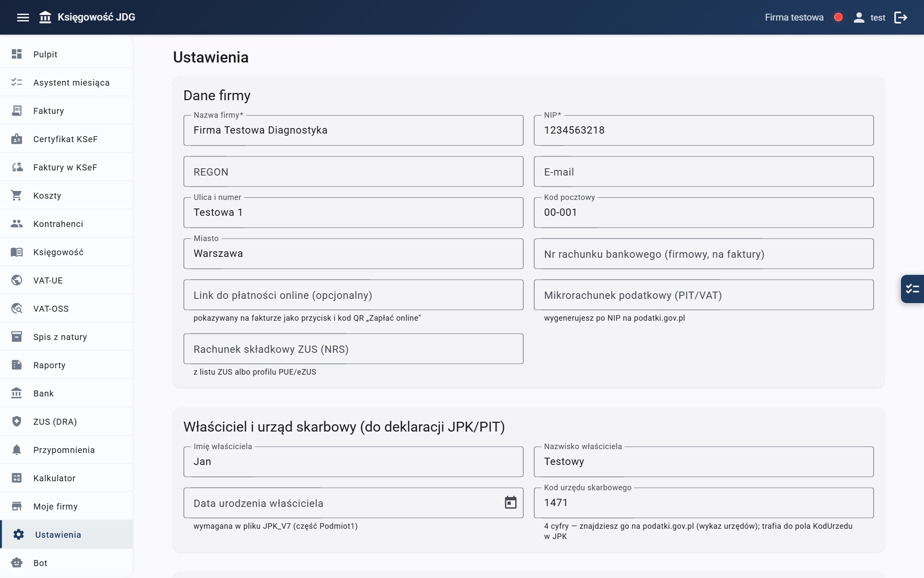Open the calendar picker for birth date
Viewport: 924px width, 578px height.
[x=511, y=503]
